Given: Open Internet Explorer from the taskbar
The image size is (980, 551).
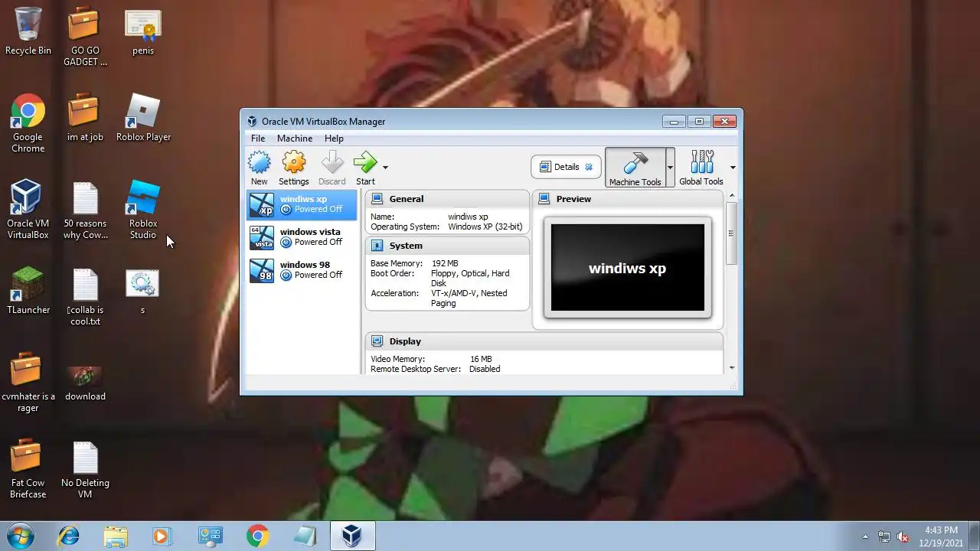Looking at the screenshot, I should pos(69,536).
